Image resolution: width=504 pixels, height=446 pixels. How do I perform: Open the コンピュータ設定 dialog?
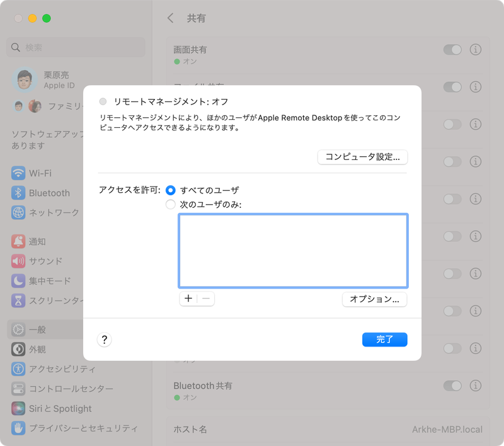pyautogui.click(x=363, y=157)
